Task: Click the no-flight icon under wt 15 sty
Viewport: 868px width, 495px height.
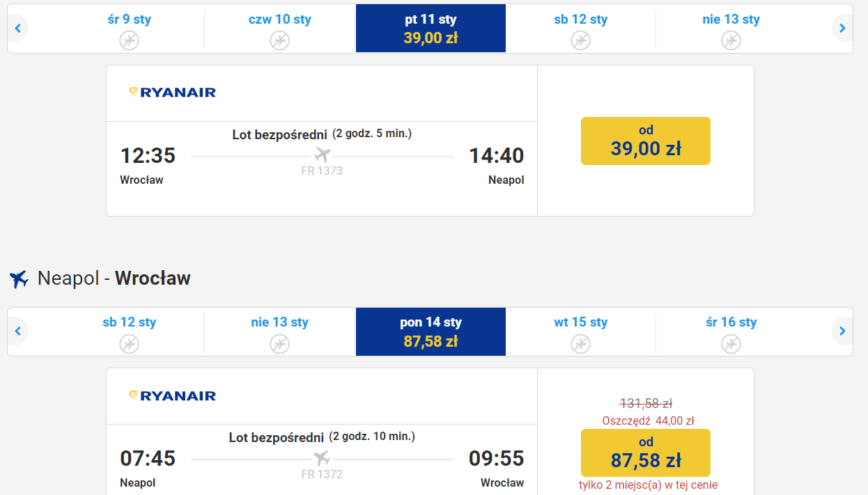Action: click(x=580, y=343)
